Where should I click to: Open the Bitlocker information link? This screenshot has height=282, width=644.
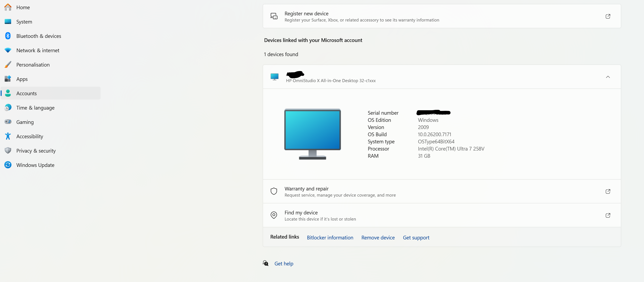[x=330, y=238]
